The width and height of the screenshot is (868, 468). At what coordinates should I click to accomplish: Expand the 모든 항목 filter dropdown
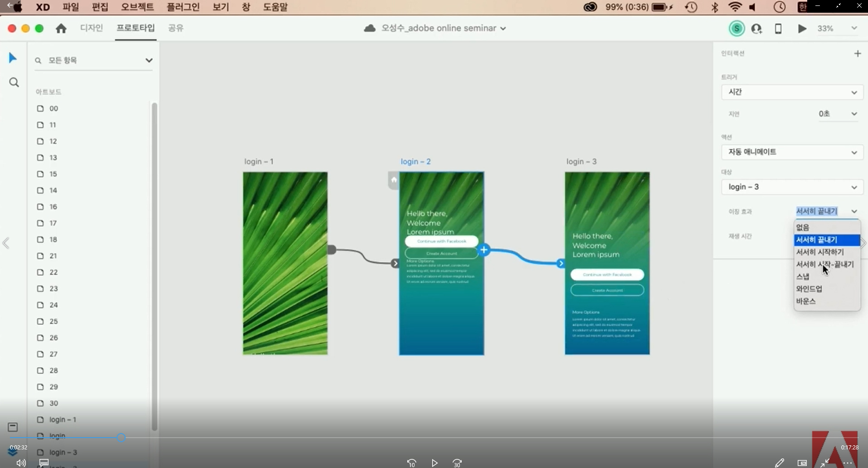pos(149,60)
